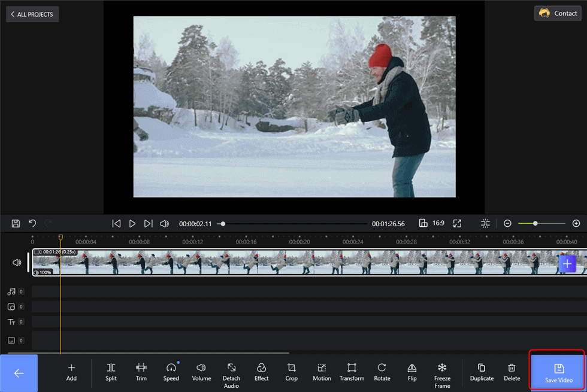Image resolution: width=587 pixels, height=392 pixels.
Task: Jump to the previous frame
Action: [x=116, y=224]
